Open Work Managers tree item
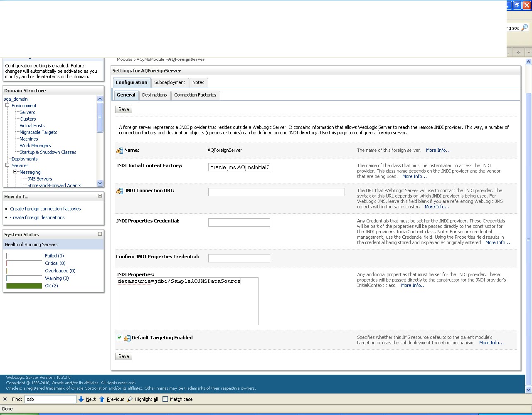 [35, 146]
